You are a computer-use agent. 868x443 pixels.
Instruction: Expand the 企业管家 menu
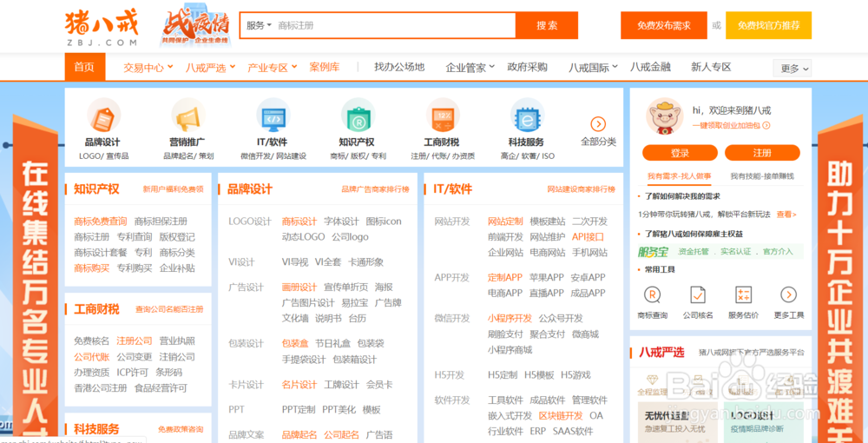pyautogui.click(x=470, y=68)
